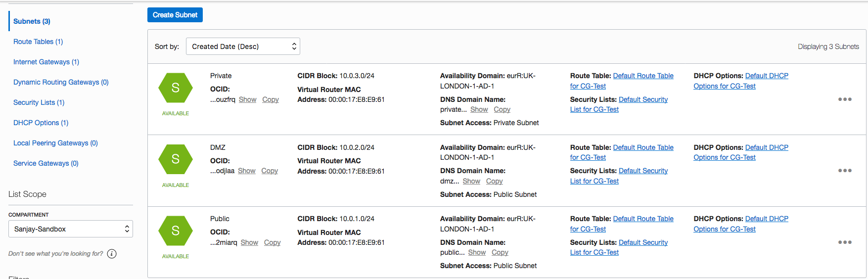The width and height of the screenshot is (868, 279).
Task: Click the DMZ subnet hexagon icon
Action: 175,159
